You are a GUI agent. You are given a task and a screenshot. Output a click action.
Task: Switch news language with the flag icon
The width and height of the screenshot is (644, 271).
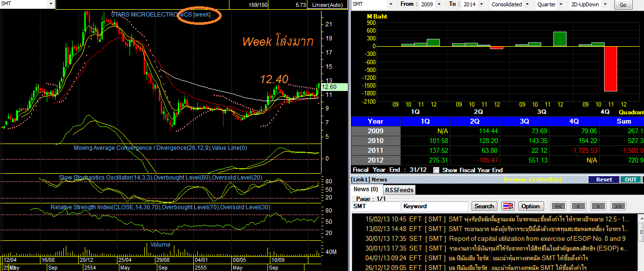[x=508, y=206]
